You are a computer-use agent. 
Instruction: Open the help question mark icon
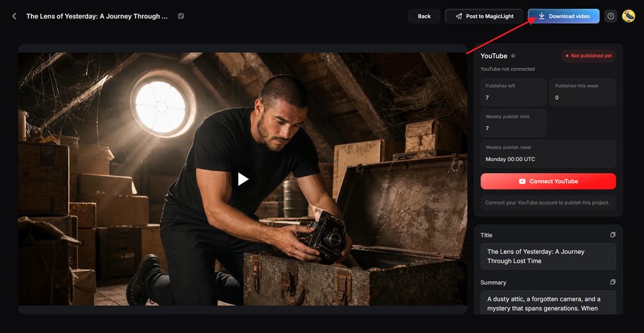[611, 16]
